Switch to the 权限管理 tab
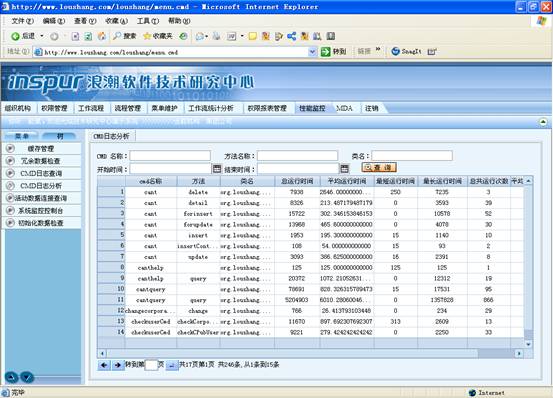Viewport: 553px width, 398px height. click(54, 109)
